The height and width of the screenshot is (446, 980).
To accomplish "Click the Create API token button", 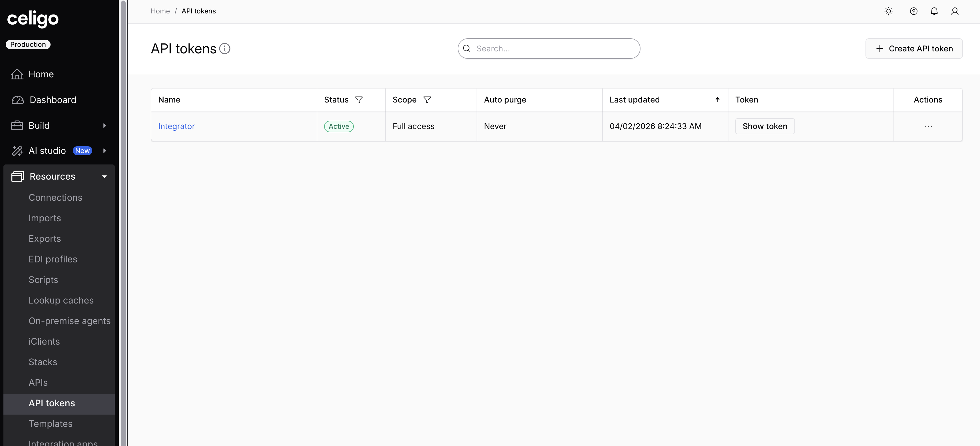I will (x=914, y=49).
